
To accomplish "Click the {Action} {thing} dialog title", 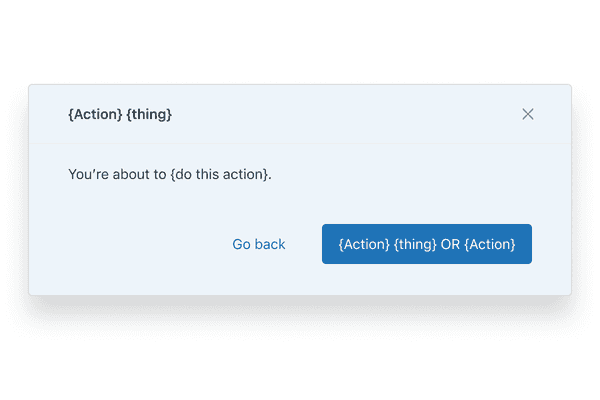I will (120, 114).
